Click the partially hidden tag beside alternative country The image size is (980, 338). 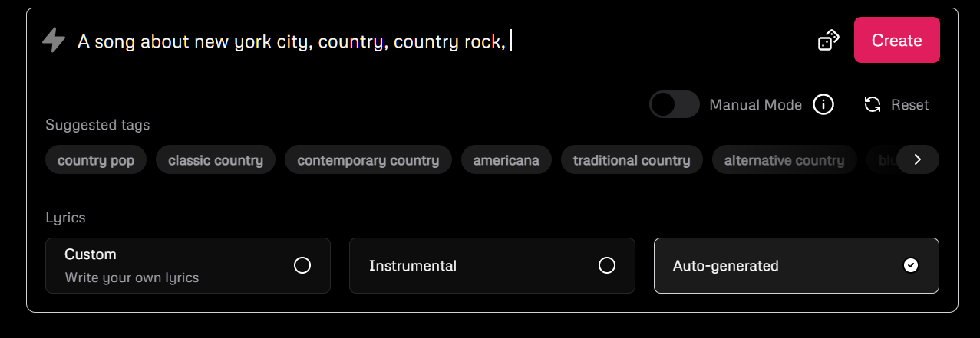tap(881, 160)
